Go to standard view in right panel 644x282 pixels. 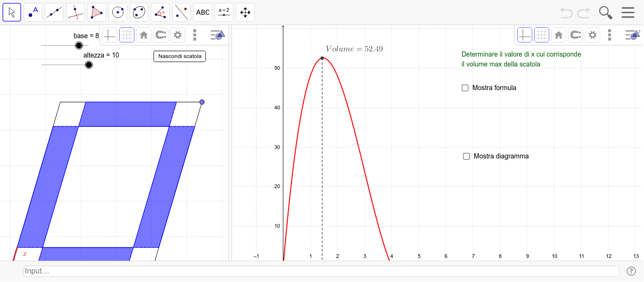[x=559, y=35]
